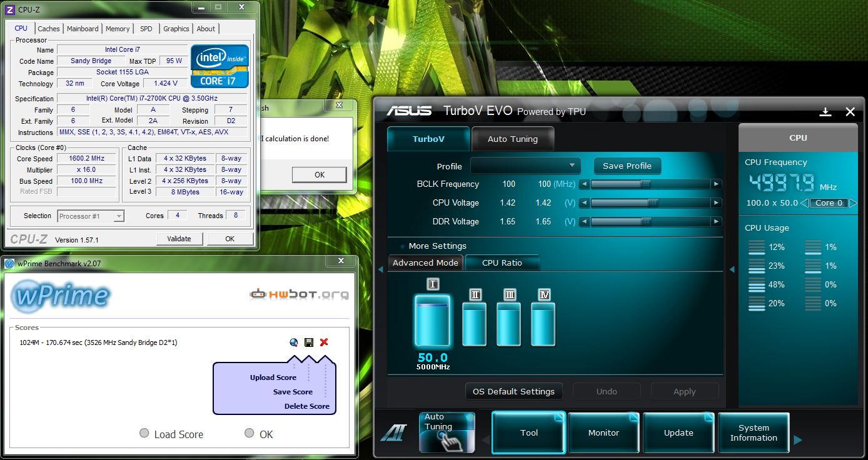Click the Tool button in AI Suite

[x=529, y=432]
